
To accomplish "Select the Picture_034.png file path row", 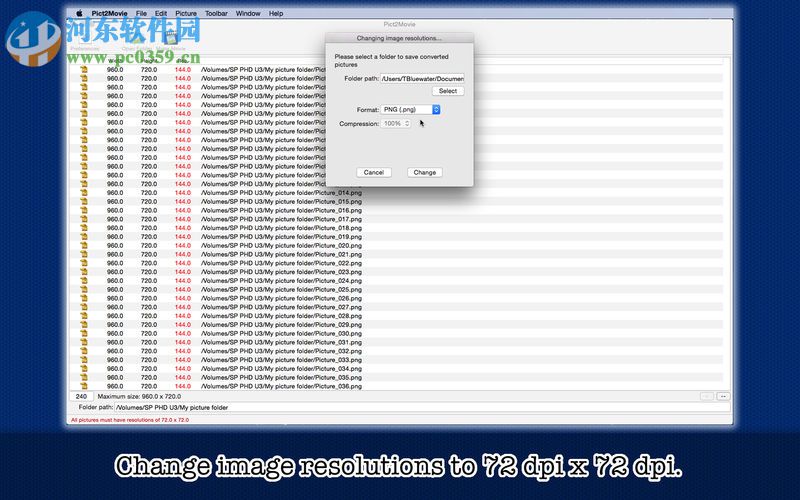I will coord(281,368).
